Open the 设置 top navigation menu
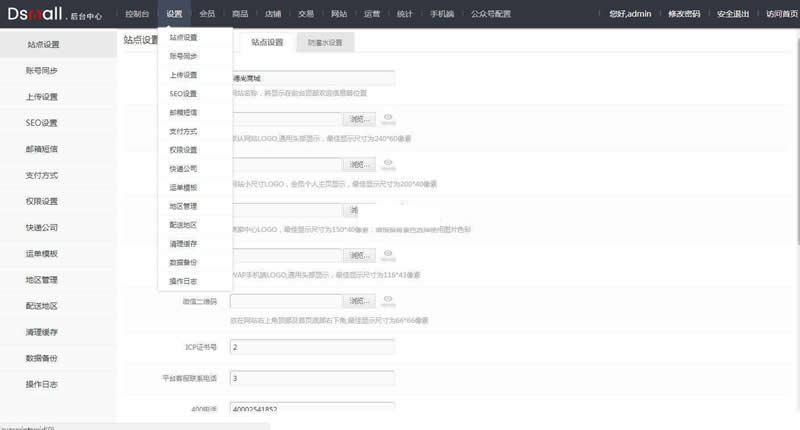The height and width of the screenshot is (430, 800). point(175,14)
